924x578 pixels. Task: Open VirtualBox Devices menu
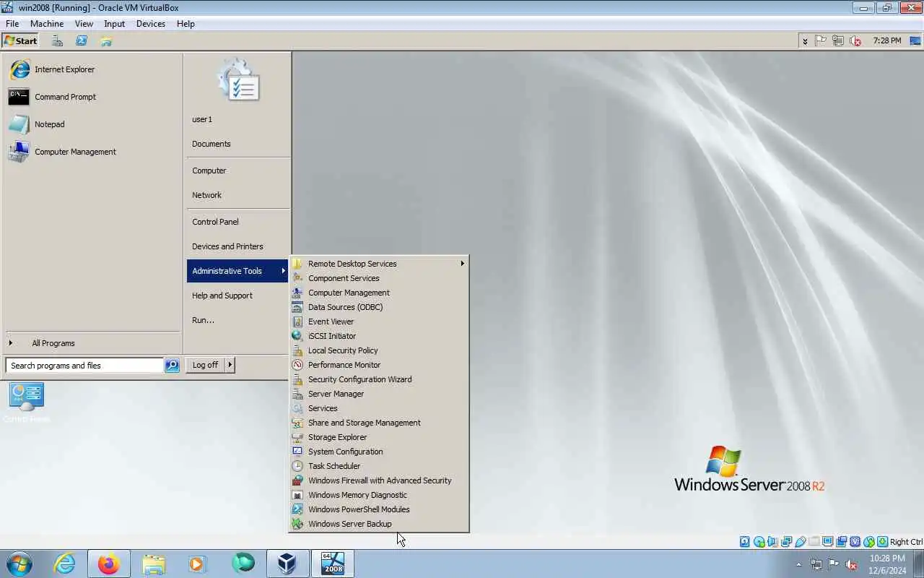pyautogui.click(x=151, y=24)
